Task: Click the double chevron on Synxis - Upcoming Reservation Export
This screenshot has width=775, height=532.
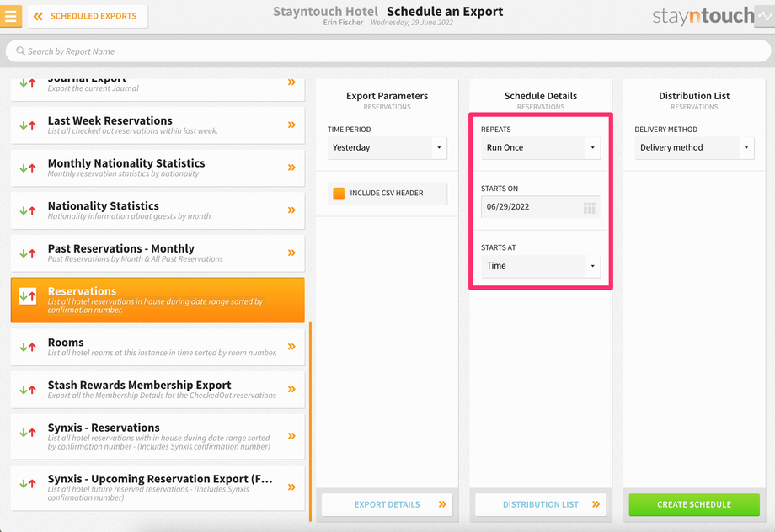Action: point(291,487)
